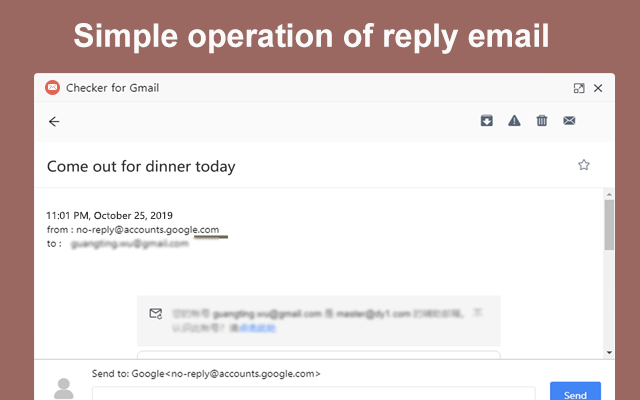Click the Checker for Gmail logo
640x400 pixels.
click(52, 87)
